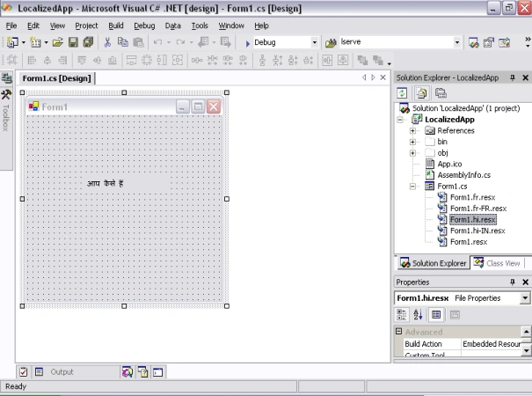532x396 pixels.
Task: Open the Toolbox side panel
Action: (x=6, y=109)
